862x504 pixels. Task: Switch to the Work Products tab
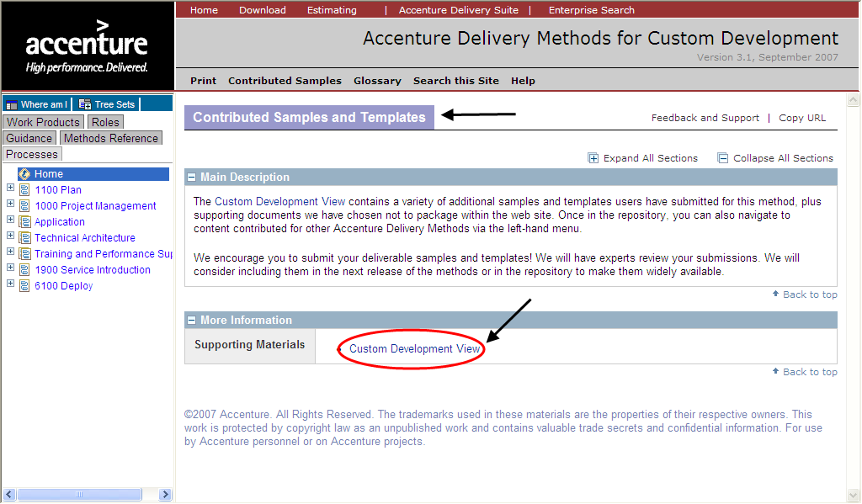pos(43,122)
